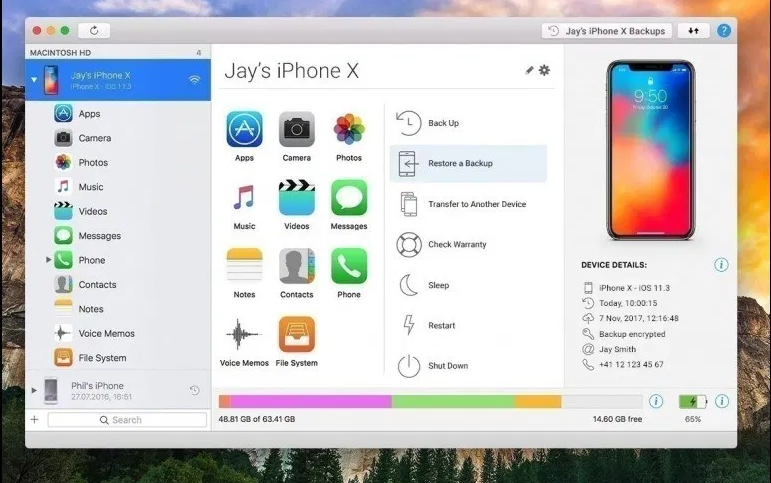Click the Search field in sidebar

click(x=126, y=420)
